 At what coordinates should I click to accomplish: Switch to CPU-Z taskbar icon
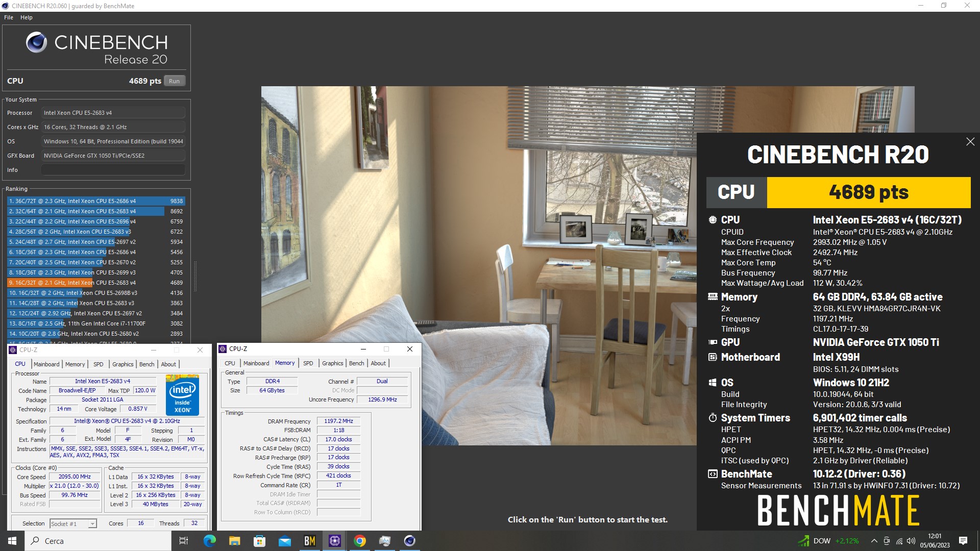pos(334,541)
